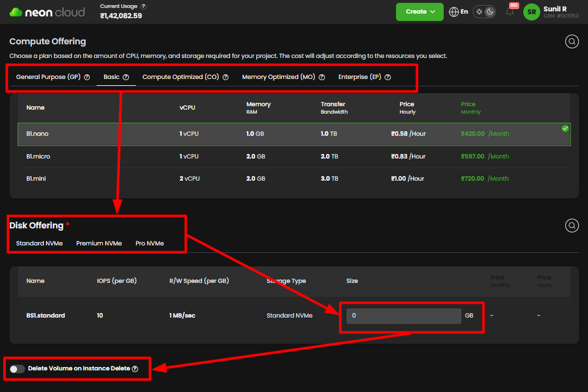This screenshot has width=588, height=392.
Task: Click help icon beside Delete Volume option
Action: [135, 369]
